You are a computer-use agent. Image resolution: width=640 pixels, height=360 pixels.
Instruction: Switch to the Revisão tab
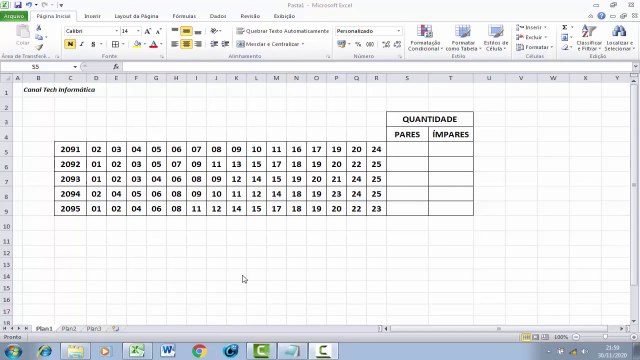click(x=250, y=16)
